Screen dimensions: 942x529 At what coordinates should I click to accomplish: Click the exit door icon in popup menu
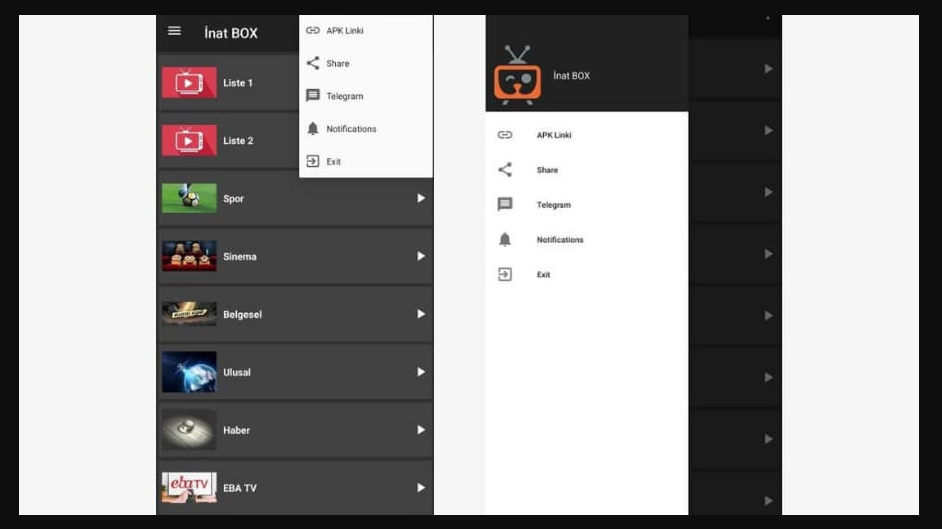point(313,161)
